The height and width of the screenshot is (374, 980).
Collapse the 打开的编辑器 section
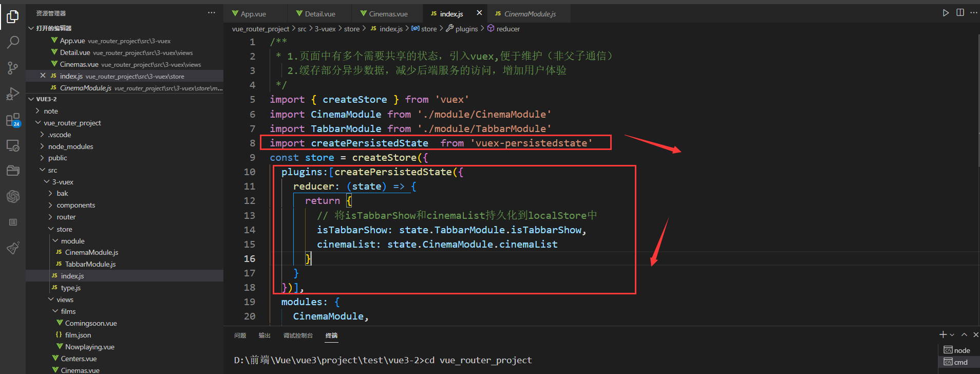tap(124, 28)
